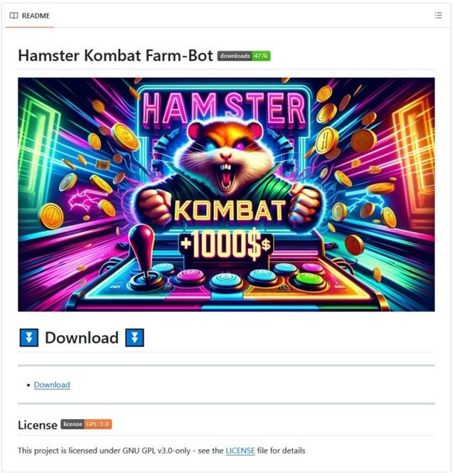This screenshot has width=455, height=476.
Task: Open the Hamster Kombat banner image
Action: click(x=226, y=194)
